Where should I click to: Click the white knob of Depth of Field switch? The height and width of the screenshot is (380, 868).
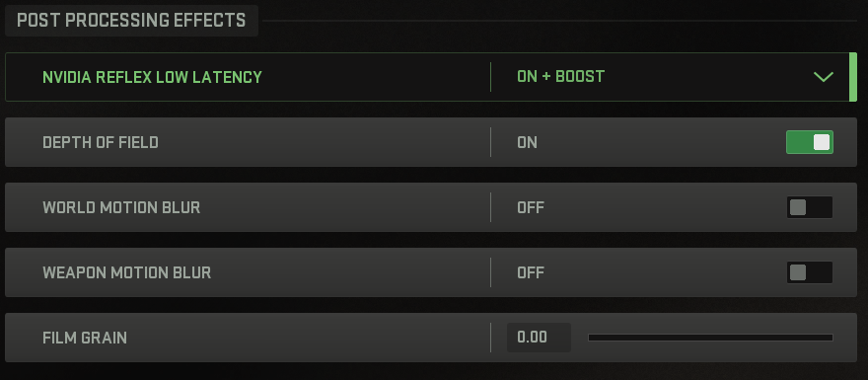point(822,142)
